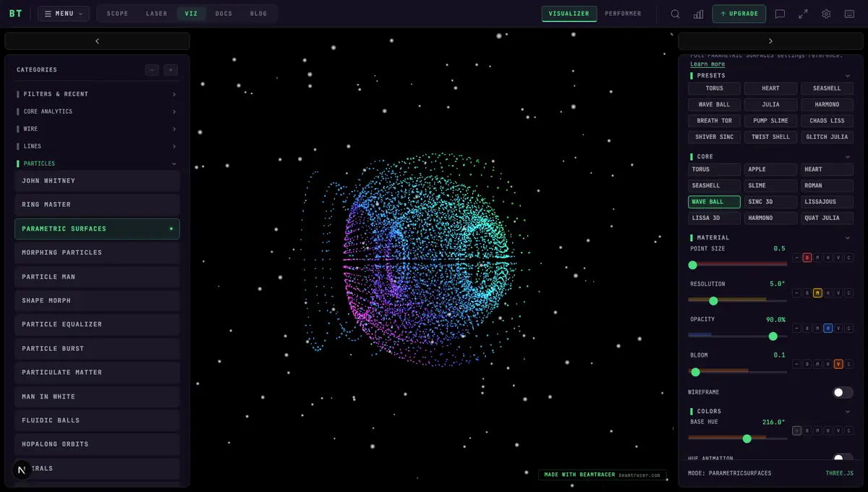Click the BT logo
This screenshot has width=868, height=492.
15,13
